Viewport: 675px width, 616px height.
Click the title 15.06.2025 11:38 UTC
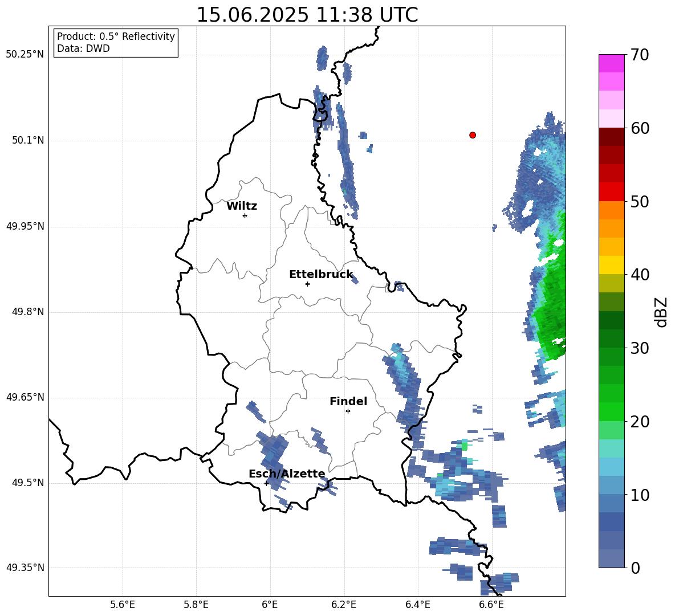click(x=307, y=15)
